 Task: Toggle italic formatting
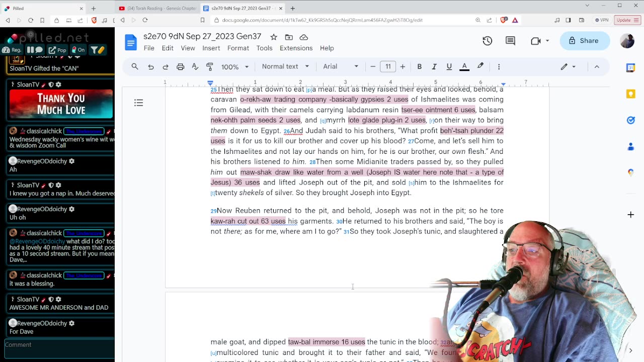(x=434, y=66)
